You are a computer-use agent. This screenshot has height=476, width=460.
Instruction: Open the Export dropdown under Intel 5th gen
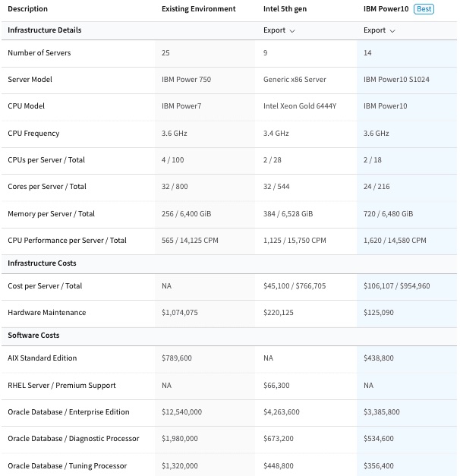[x=279, y=30]
